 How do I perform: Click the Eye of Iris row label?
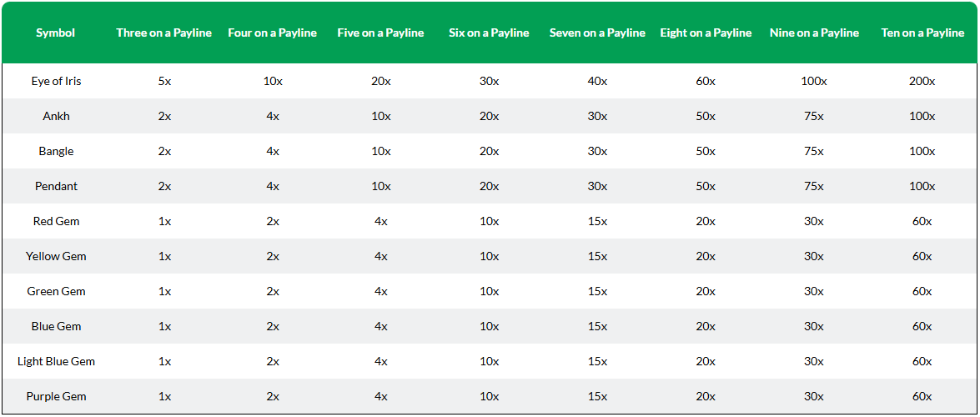(56, 81)
